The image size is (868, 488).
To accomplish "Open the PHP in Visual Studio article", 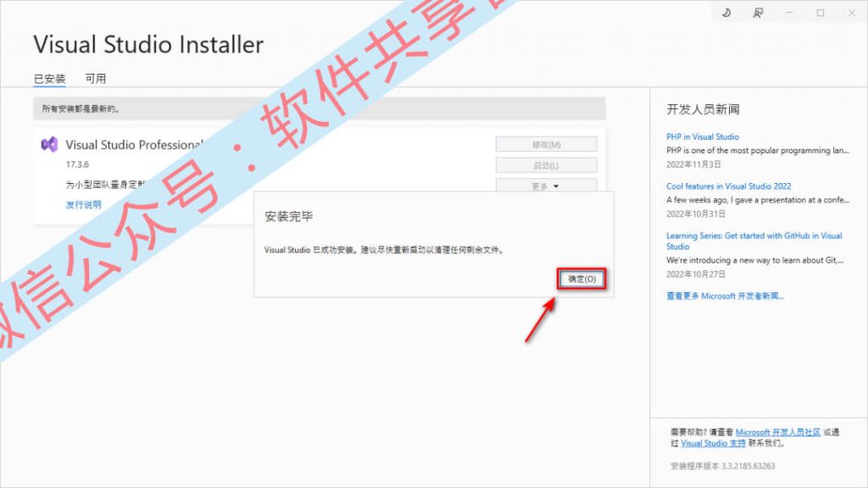I will click(x=703, y=136).
